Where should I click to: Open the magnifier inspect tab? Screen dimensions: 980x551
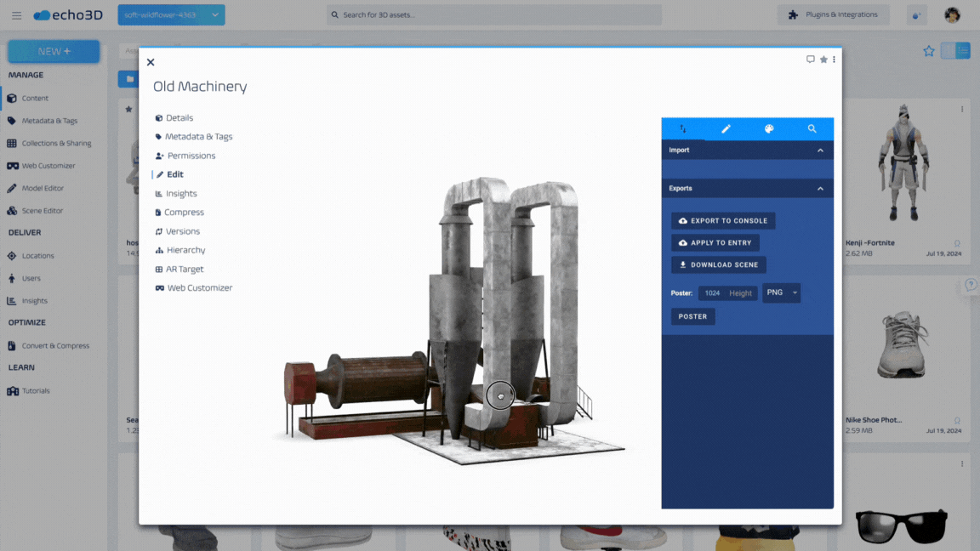[812, 129]
